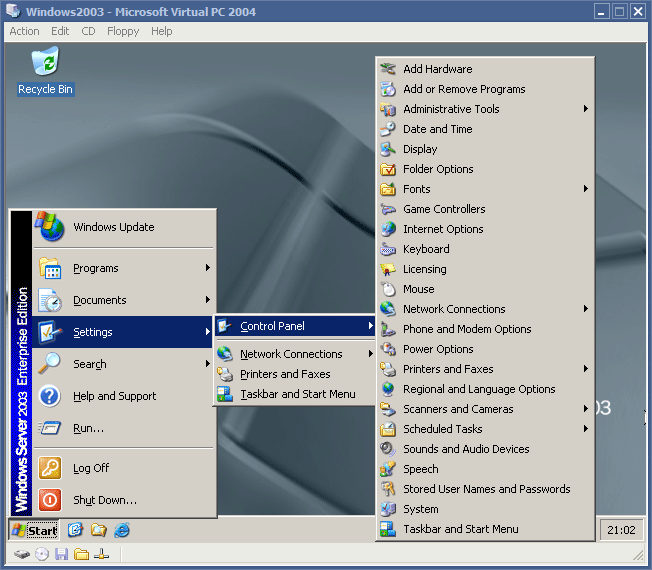Expand the Administrative Tools submenu arrow
This screenshot has width=652, height=570.
[585, 109]
